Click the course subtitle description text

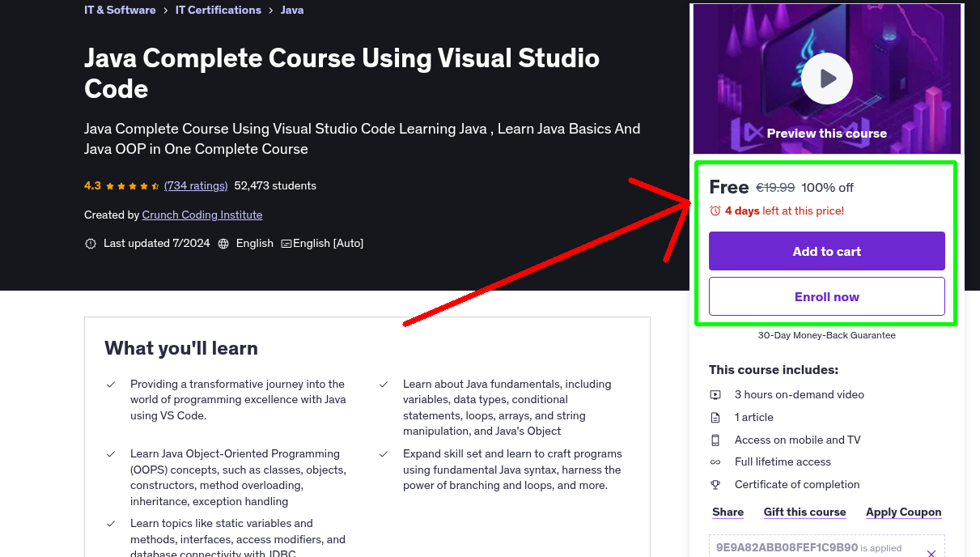[x=363, y=138]
